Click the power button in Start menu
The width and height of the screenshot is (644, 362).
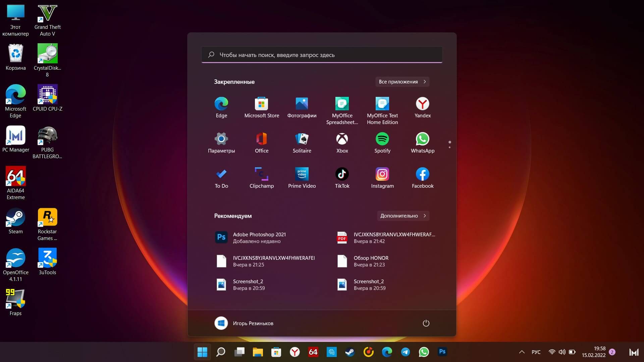(426, 323)
